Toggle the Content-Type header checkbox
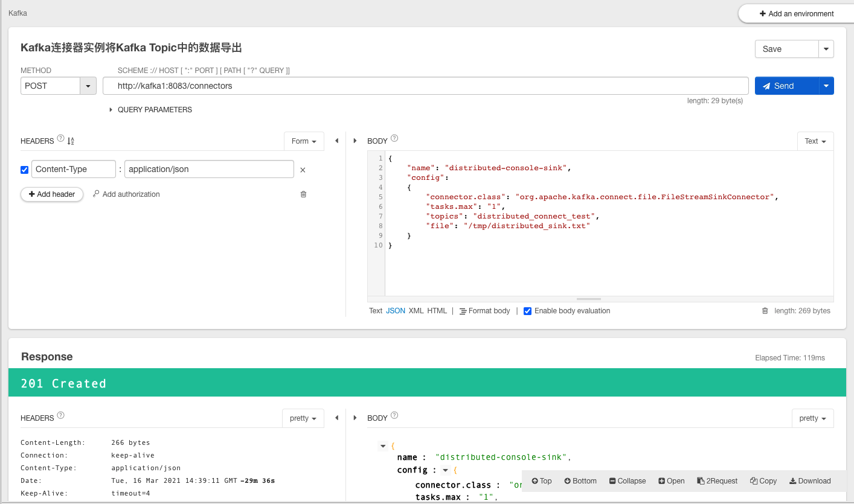Viewport: 854px width, 504px height. pyautogui.click(x=25, y=170)
